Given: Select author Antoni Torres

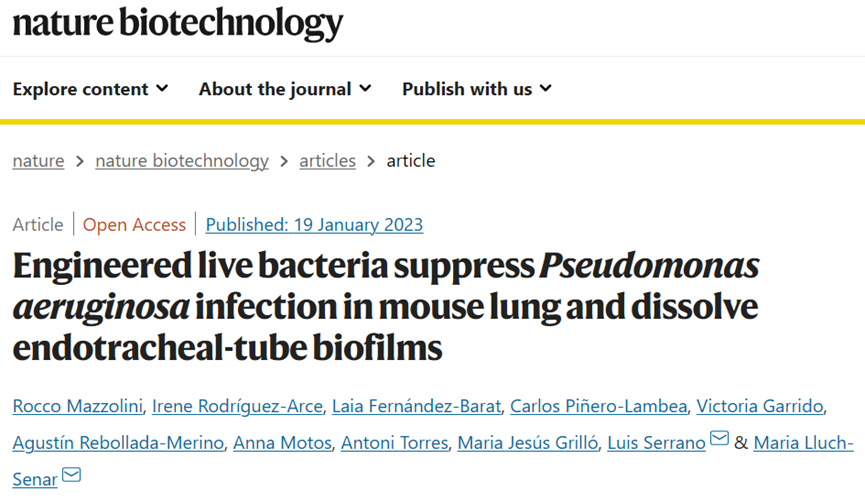Looking at the screenshot, I should point(394,442).
